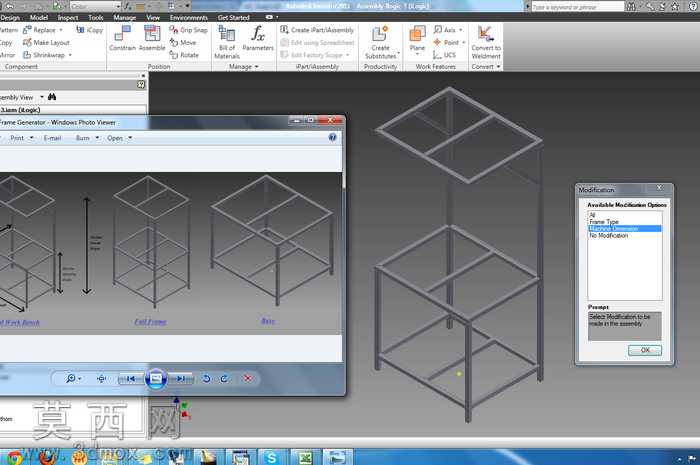Click the Full Frame link in the image
The image size is (700, 465).
(150, 321)
